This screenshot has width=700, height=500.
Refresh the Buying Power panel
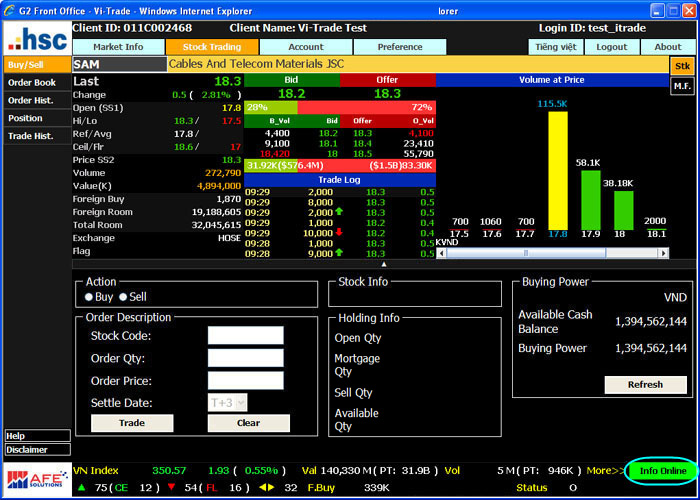click(x=645, y=384)
